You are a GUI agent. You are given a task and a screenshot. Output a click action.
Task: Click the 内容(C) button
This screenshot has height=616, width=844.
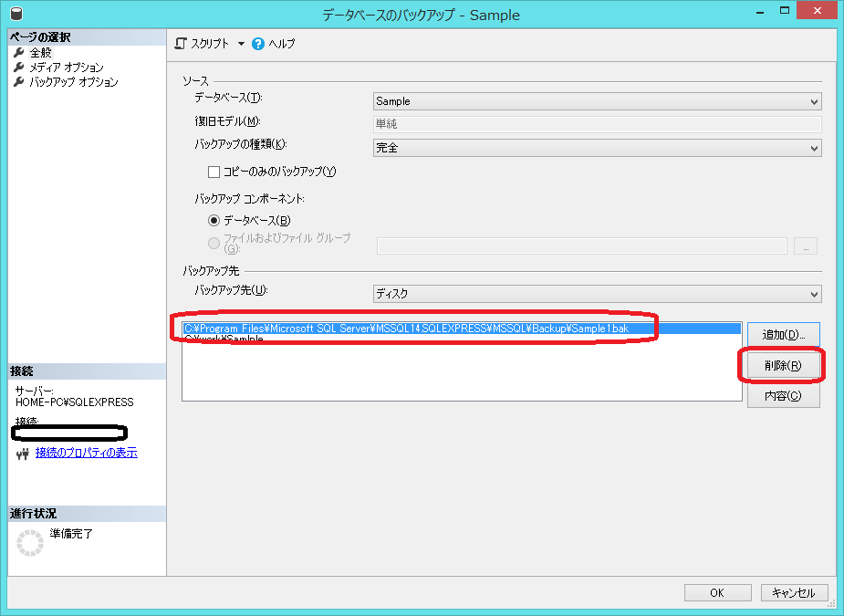pos(783,396)
